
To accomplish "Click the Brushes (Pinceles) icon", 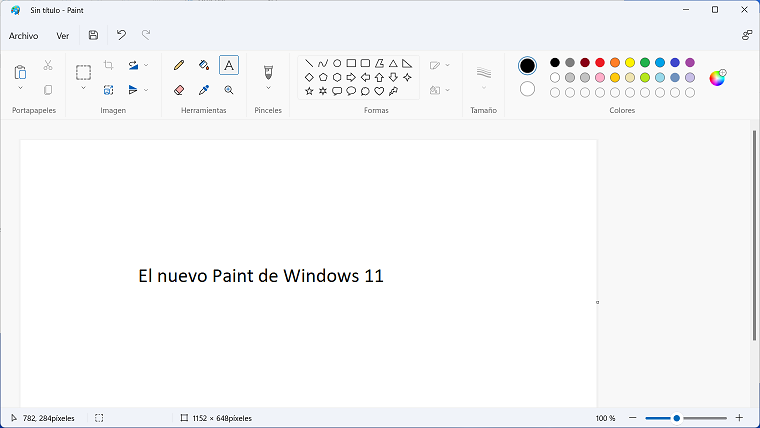I will tap(268, 72).
